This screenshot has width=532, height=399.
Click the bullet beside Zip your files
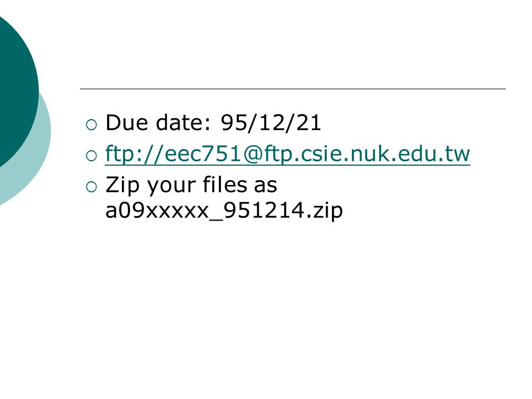(x=91, y=187)
